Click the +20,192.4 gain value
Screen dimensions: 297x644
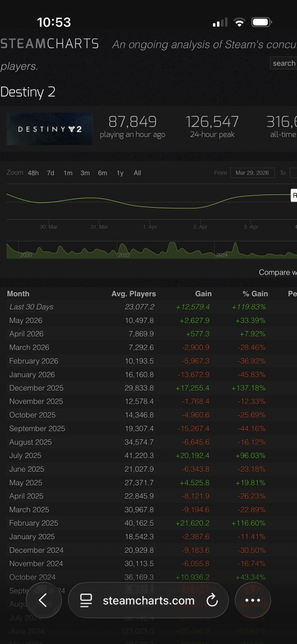194,456
